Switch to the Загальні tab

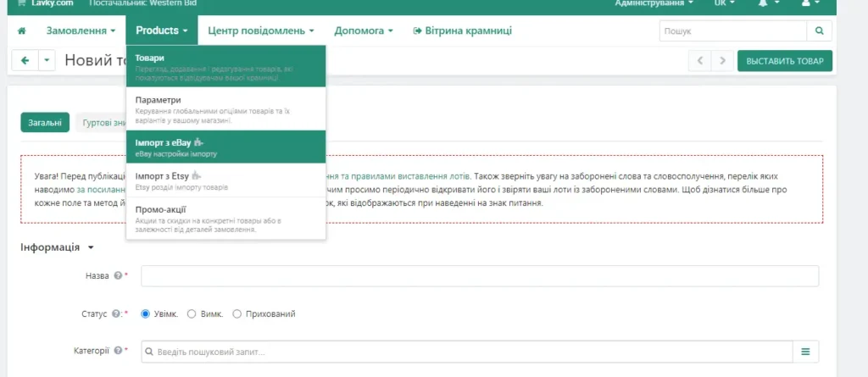coord(45,122)
